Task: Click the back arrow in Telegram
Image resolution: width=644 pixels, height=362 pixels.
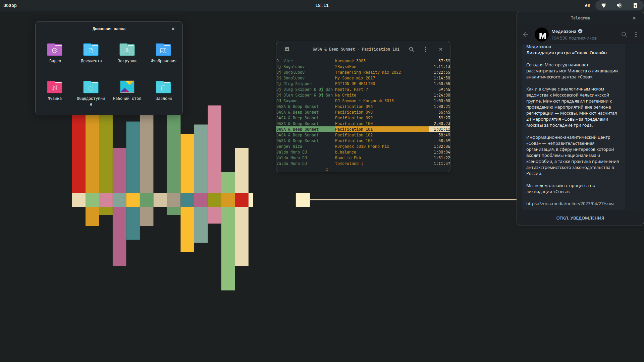Action: pos(525,35)
